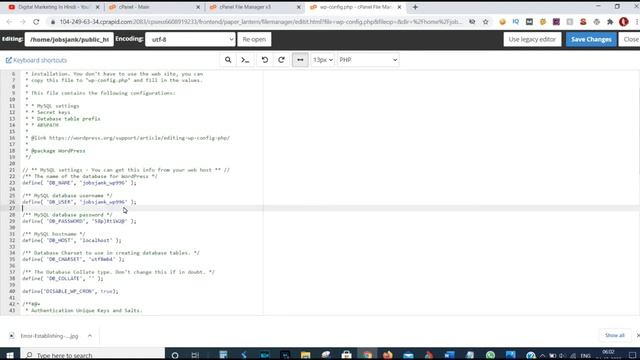Click the Close editor button
This screenshot has width=640, height=360.
coord(630,40)
